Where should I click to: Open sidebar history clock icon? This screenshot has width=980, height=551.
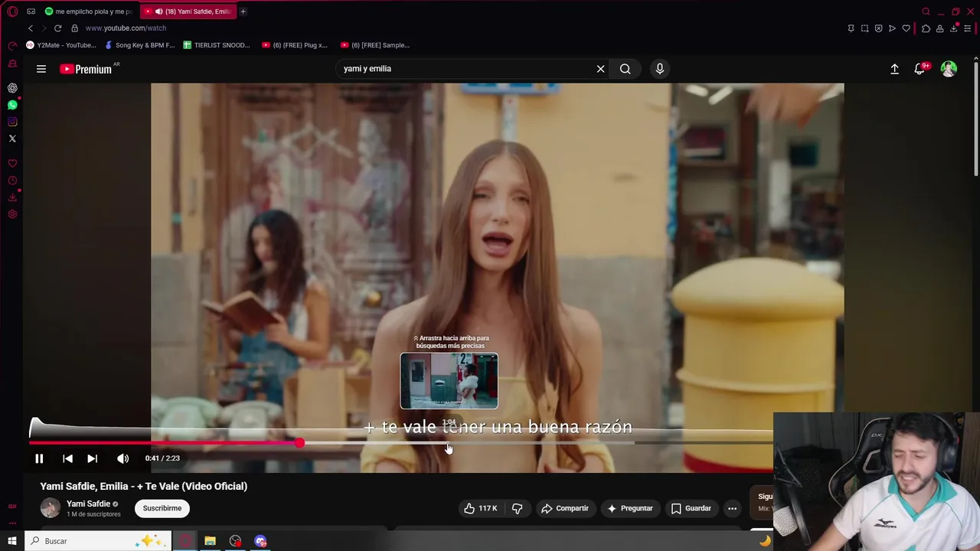pos(12,181)
